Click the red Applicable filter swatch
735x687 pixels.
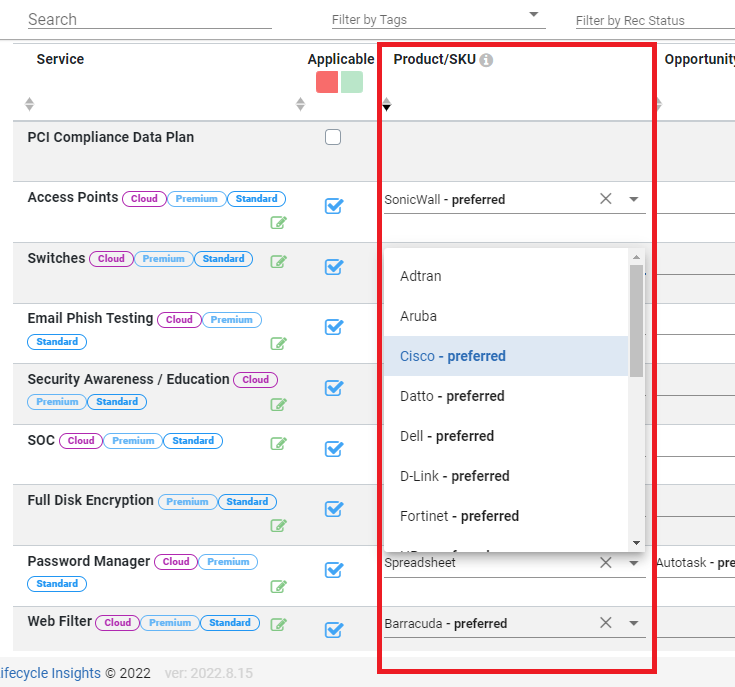click(x=327, y=82)
